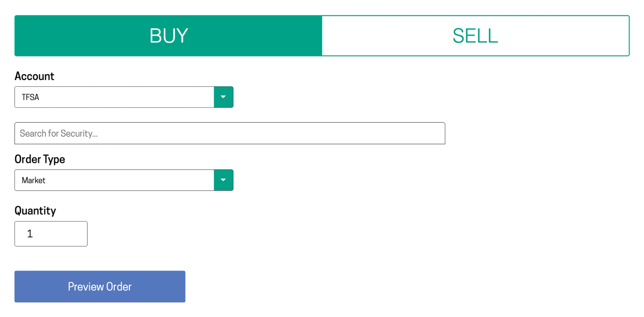Click the Preview Order button
644x317 pixels.
click(x=99, y=286)
